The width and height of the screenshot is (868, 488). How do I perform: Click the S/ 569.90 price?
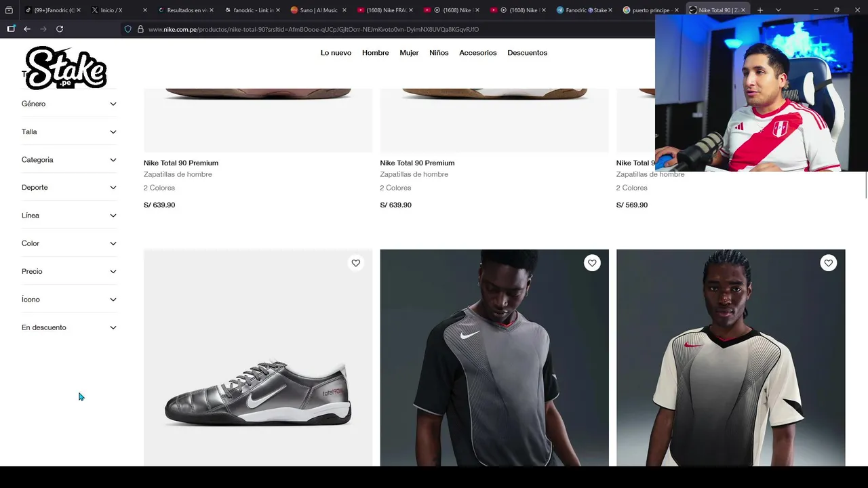pyautogui.click(x=632, y=205)
